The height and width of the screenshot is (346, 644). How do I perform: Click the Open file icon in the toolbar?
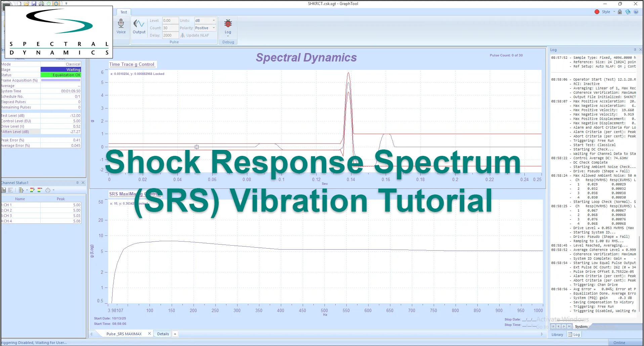click(27, 3)
